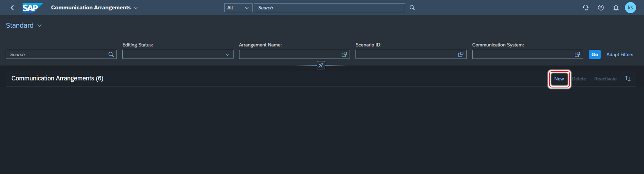644x174 pixels.
Task: Open Scenario ID value help icon
Action: (x=461, y=55)
